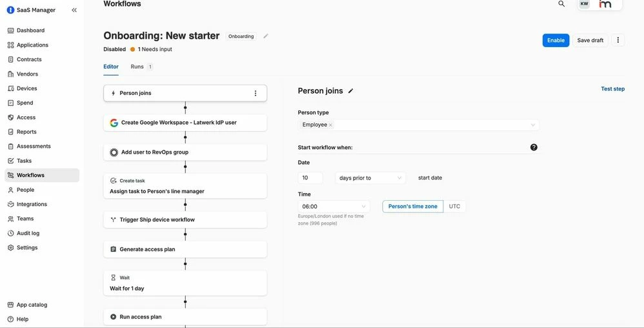Select Add user to RevOps group step
Image resolution: width=644 pixels, height=328 pixels.
point(185,152)
